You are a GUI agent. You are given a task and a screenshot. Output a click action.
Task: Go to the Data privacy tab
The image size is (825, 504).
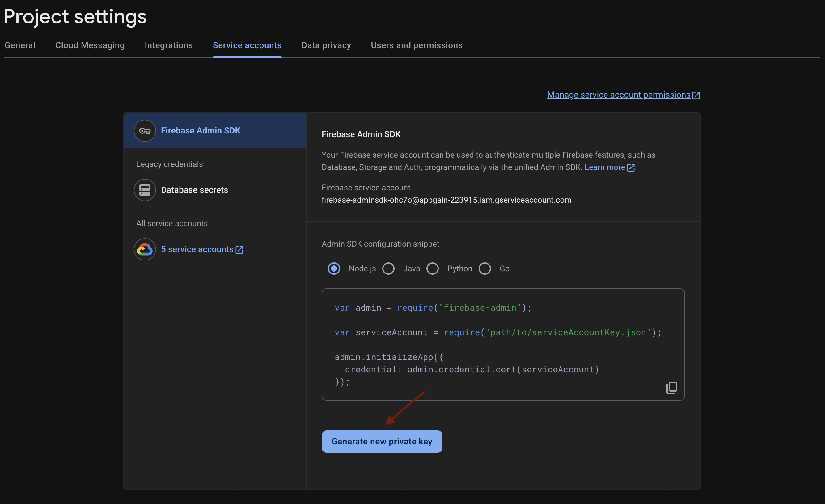tap(326, 45)
